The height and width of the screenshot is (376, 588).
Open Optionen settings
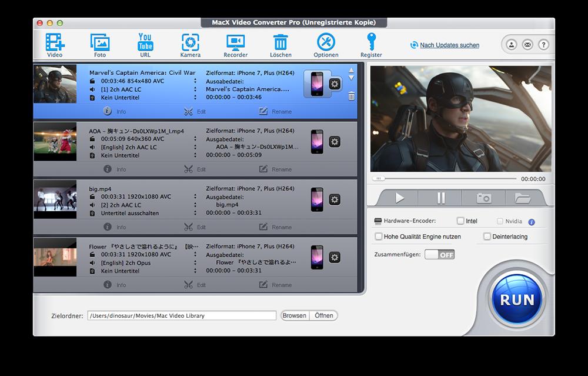(x=326, y=45)
